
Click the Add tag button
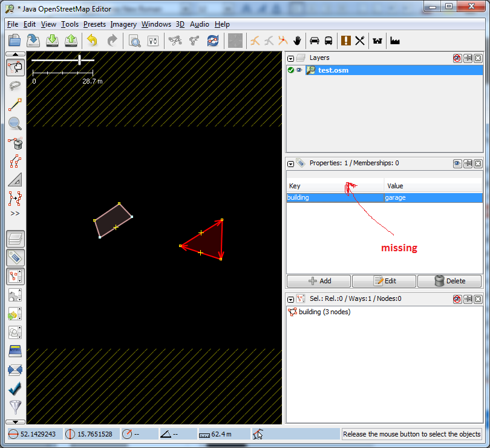click(319, 281)
